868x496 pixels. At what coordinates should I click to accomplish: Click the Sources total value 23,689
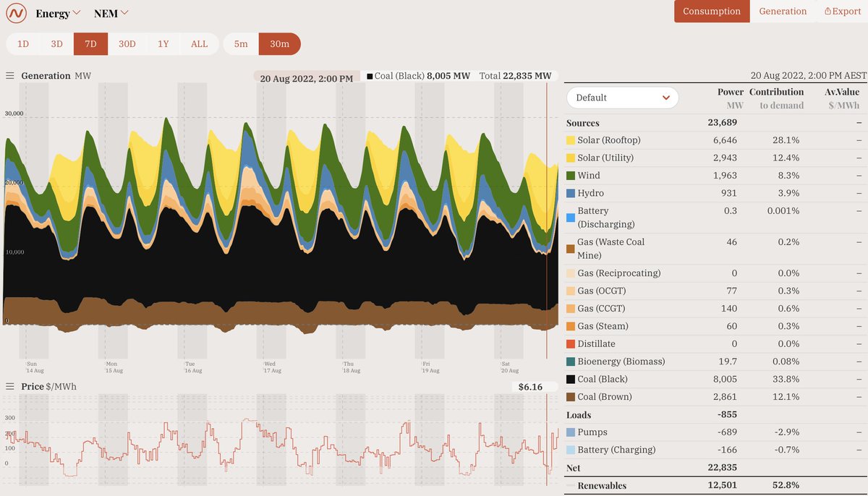click(722, 123)
